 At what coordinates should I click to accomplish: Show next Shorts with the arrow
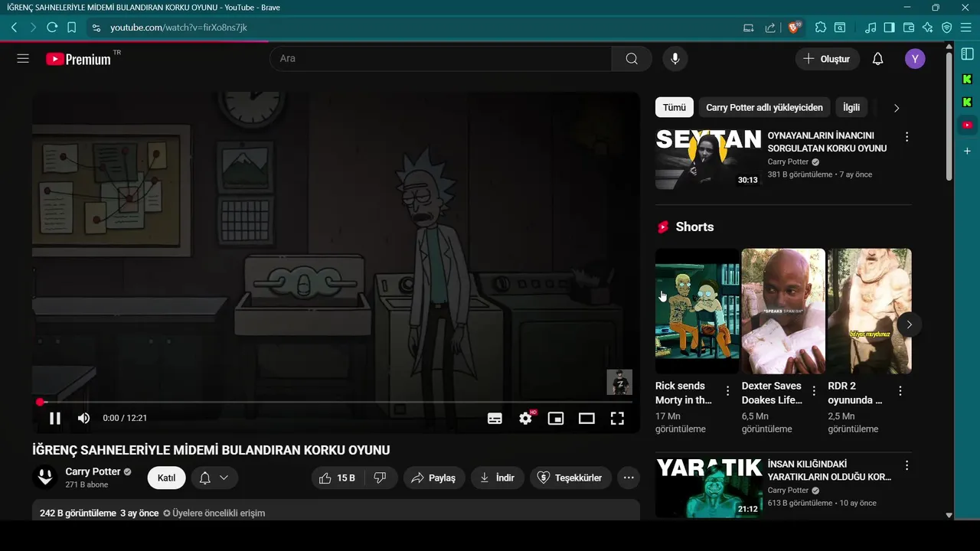(909, 324)
